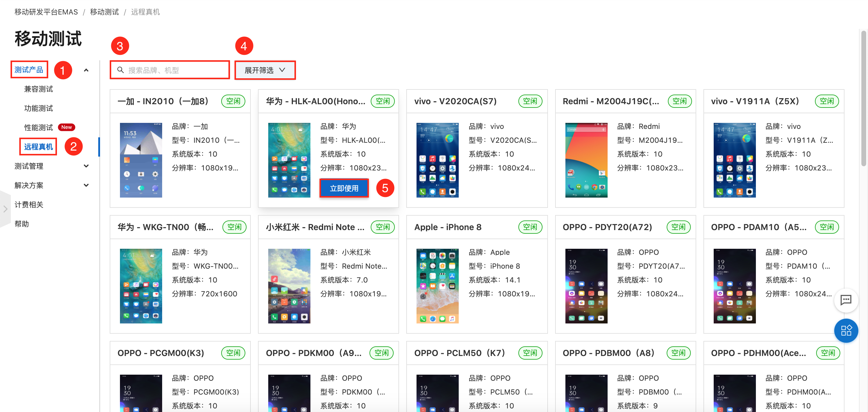868x412 pixels.
Task: Select card title OPPO - PDAM10
Action: click(x=759, y=227)
